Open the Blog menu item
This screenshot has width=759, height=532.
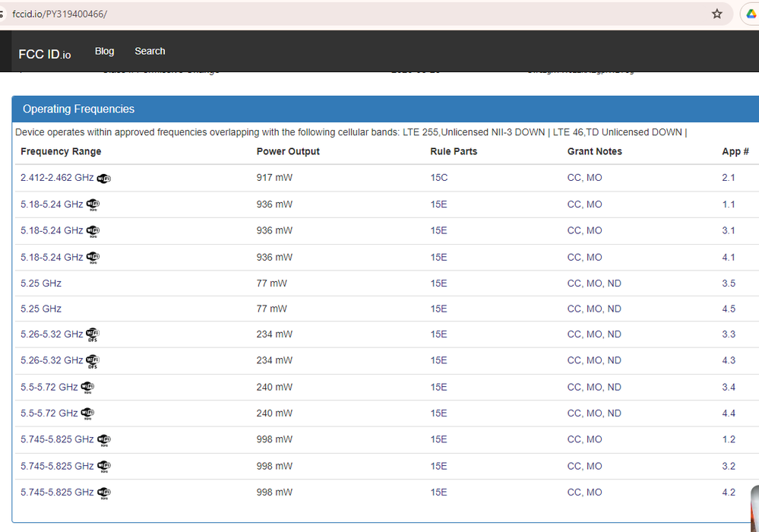tap(104, 51)
